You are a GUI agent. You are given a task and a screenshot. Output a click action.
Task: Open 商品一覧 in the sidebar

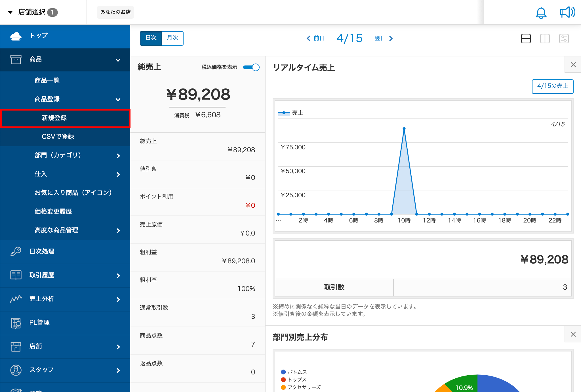47,80
